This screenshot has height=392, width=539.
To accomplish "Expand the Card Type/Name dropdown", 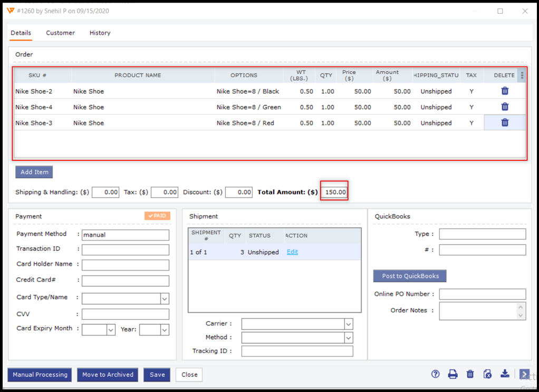I will pyautogui.click(x=165, y=299).
